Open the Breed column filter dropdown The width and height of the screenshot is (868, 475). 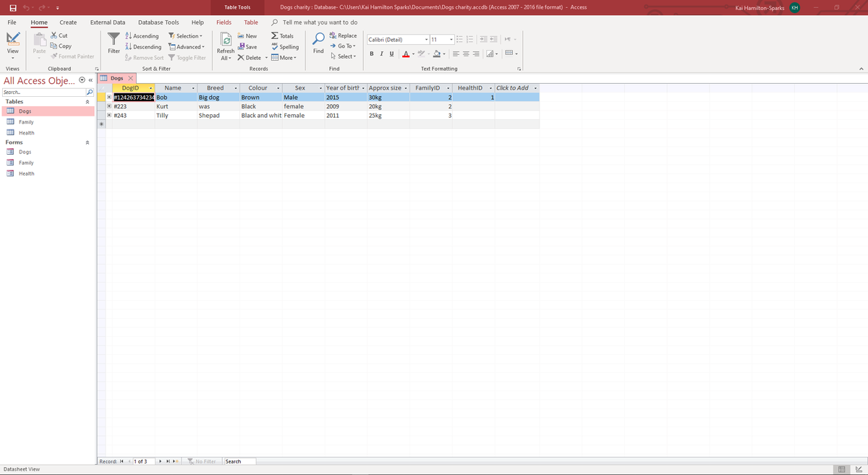point(236,88)
